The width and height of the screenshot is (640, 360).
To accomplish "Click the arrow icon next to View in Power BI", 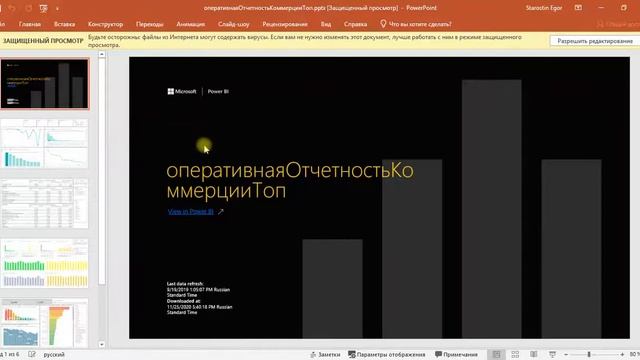I will (x=220, y=211).
